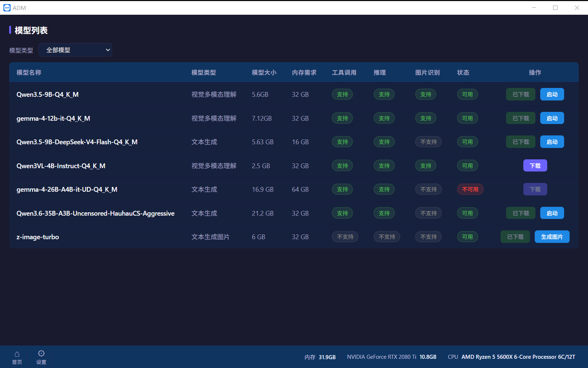The height and width of the screenshot is (368, 588).
Task: Click the 模型大小 column header
Action: point(264,72)
